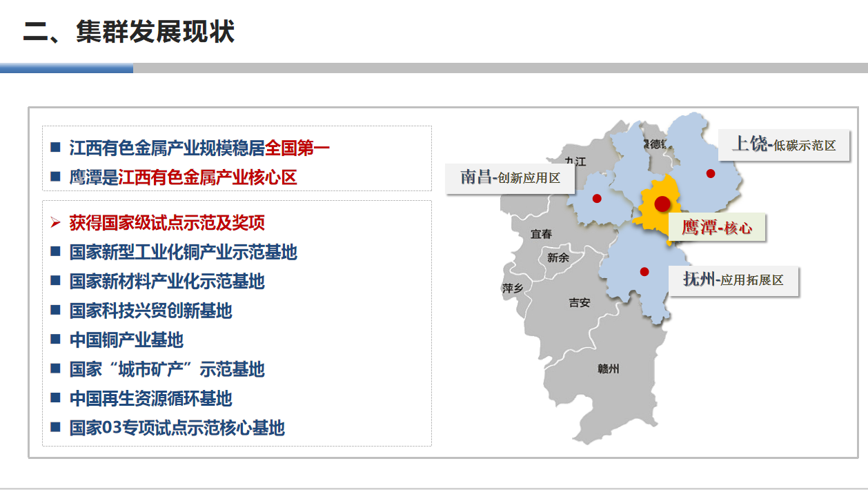The width and height of the screenshot is (868, 490).
Task: Click the square bullet before 鹰潭是江西有色金属产业核心区
Action: tap(56, 177)
